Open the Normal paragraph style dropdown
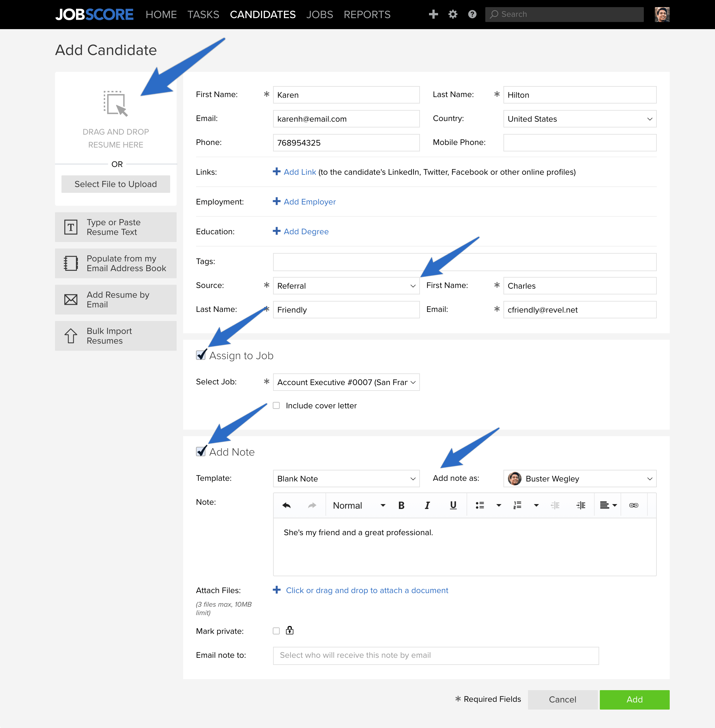Screen dimensions: 715x728 pyautogui.click(x=358, y=505)
